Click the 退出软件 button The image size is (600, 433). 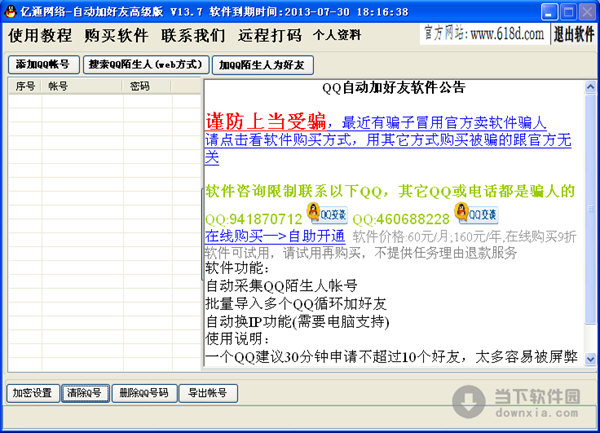(x=574, y=34)
